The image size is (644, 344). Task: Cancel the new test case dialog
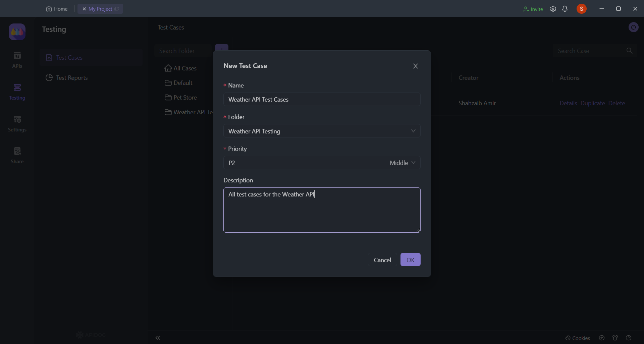382,260
